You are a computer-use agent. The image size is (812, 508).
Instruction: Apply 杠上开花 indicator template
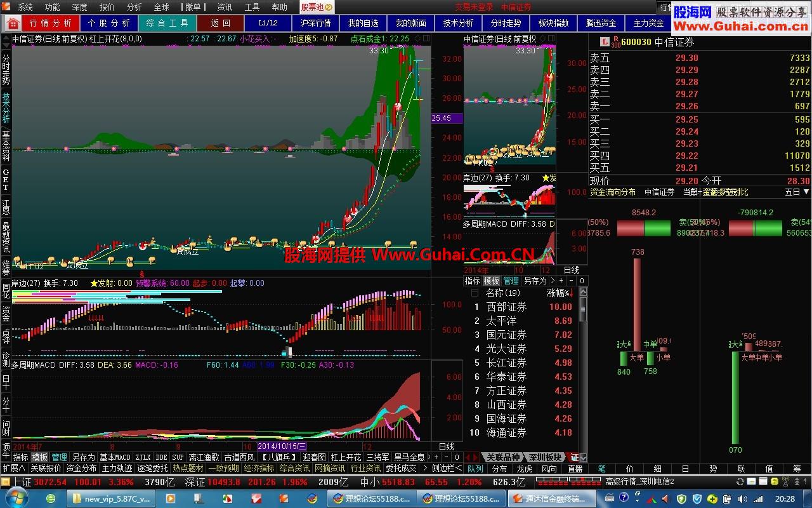[x=346, y=457]
